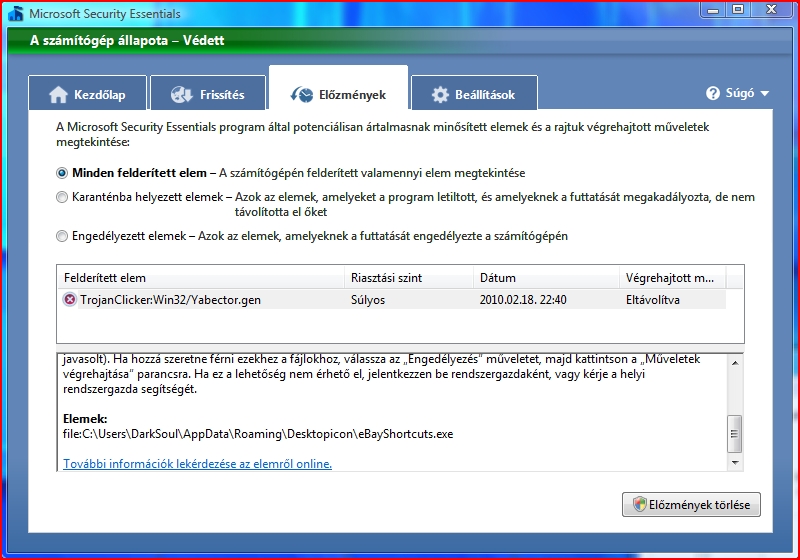Click the Microsoft Security Essentials title bar icon
Viewport: 800px width, 560px height.
click(x=16, y=14)
